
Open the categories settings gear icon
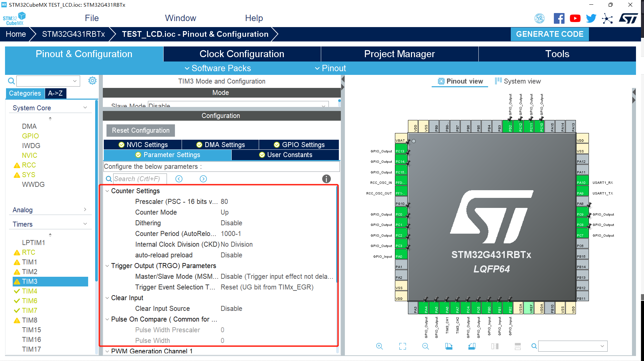pyautogui.click(x=92, y=81)
